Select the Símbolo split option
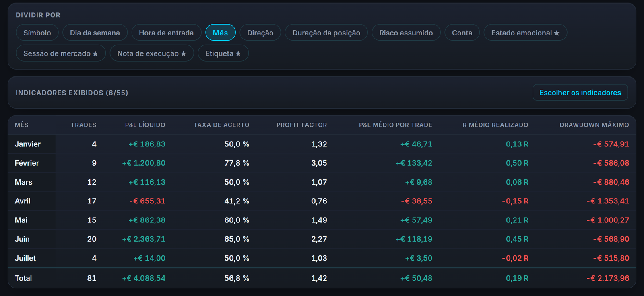644x296 pixels. click(37, 33)
